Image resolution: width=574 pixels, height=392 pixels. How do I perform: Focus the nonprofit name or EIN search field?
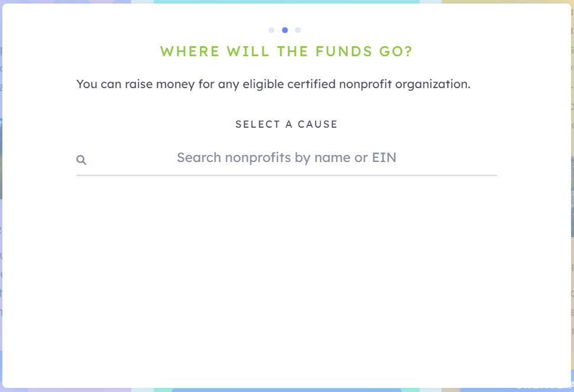tap(286, 158)
